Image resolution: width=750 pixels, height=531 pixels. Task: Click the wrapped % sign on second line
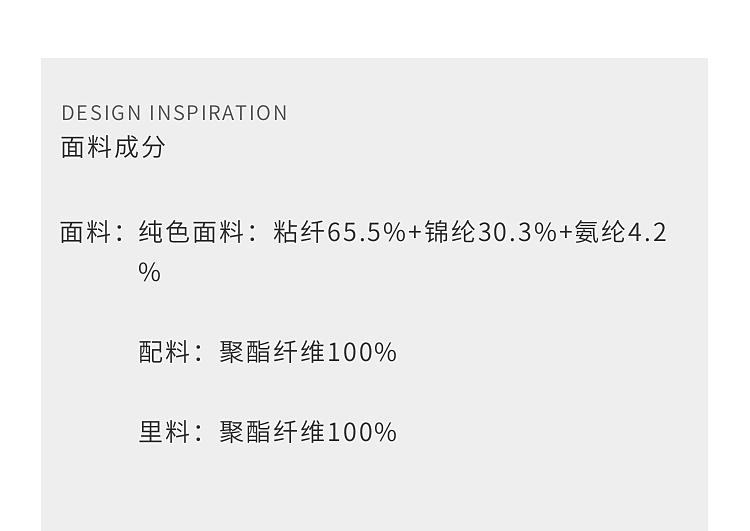(x=149, y=273)
